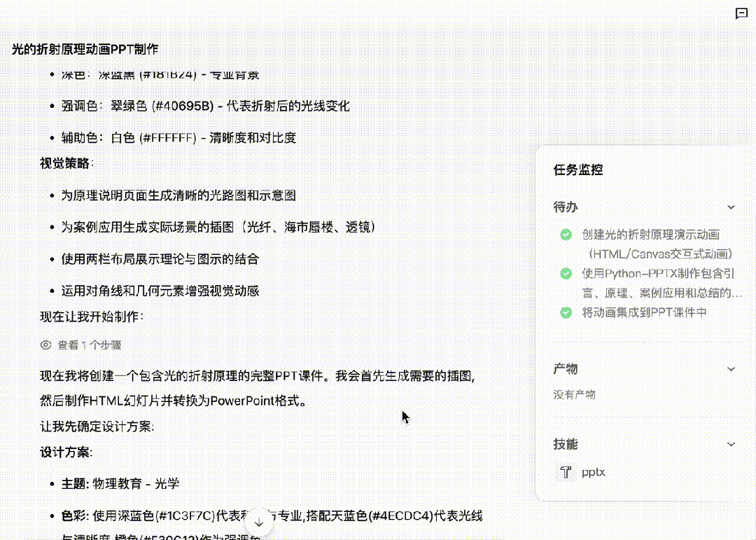Viewport: 756px width, 540px height.
Task: Click the 创建光的折射原理演示动画 task text
Action: pyautogui.click(x=650, y=235)
